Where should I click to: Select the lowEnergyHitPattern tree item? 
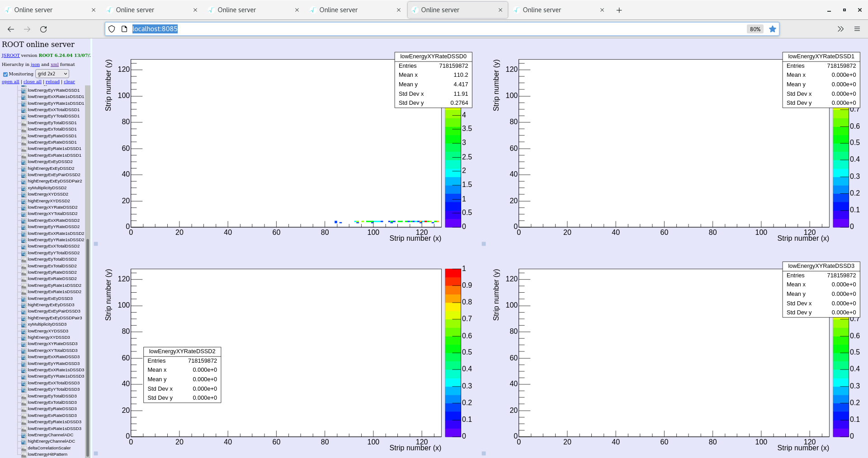[x=47, y=454]
